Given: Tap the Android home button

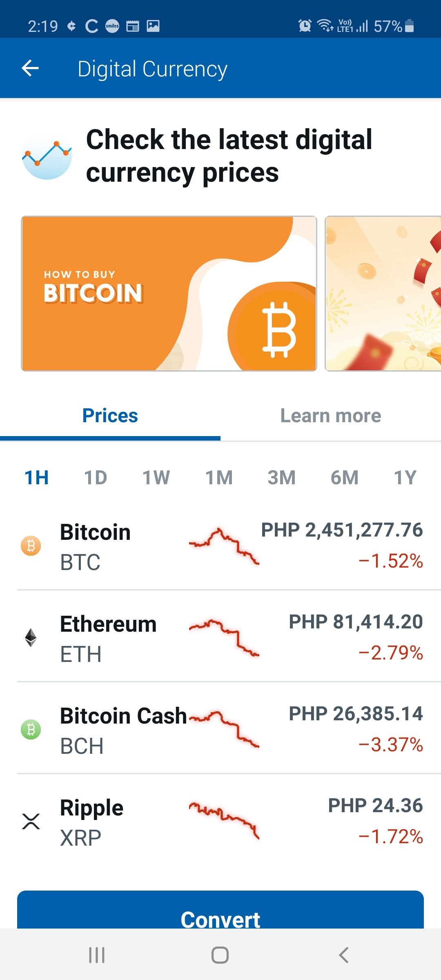Looking at the screenshot, I should tap(220, 955).
